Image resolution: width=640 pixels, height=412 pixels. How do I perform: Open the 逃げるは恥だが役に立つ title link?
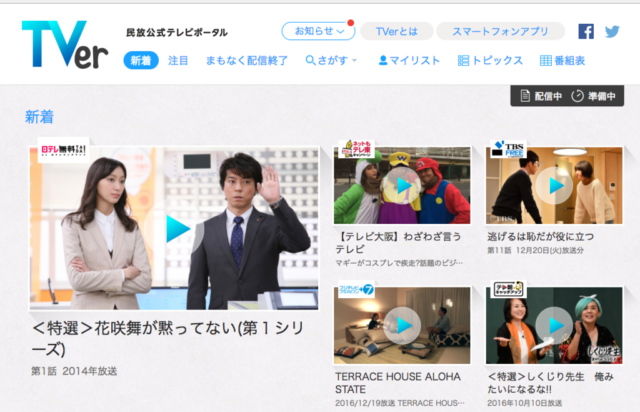click(x=540, y=236)
